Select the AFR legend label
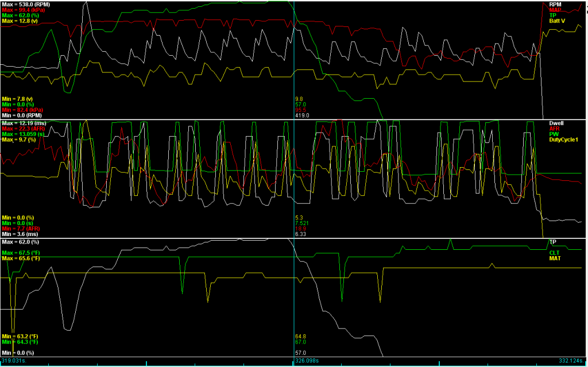Viewport: 588px width, 367px height. tap(555, 128)
